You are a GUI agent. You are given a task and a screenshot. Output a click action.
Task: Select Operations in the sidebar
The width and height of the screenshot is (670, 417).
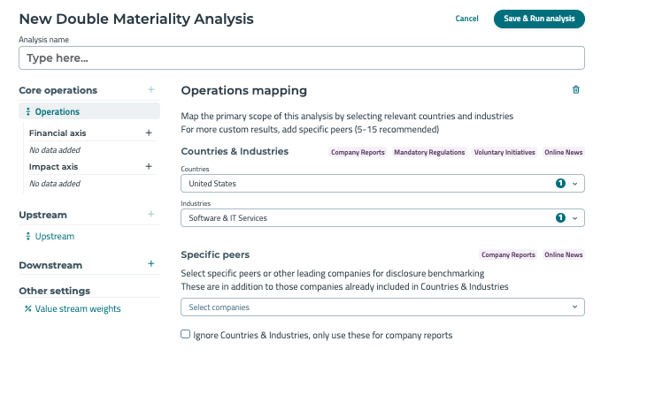(57, 112)
